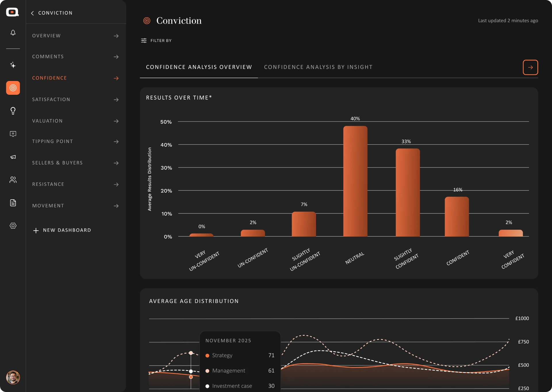Screen dimensions: 552x392
Task: Open the comment message icon in sidebar
Action: point(13,134)
